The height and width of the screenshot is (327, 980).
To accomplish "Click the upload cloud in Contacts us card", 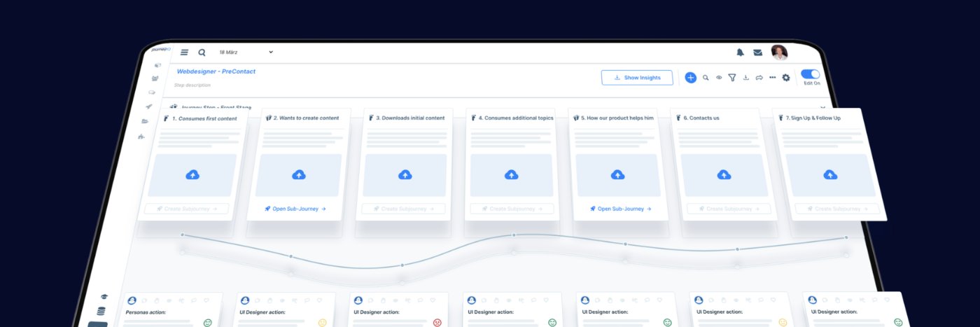I will click(x=724, y=174).
